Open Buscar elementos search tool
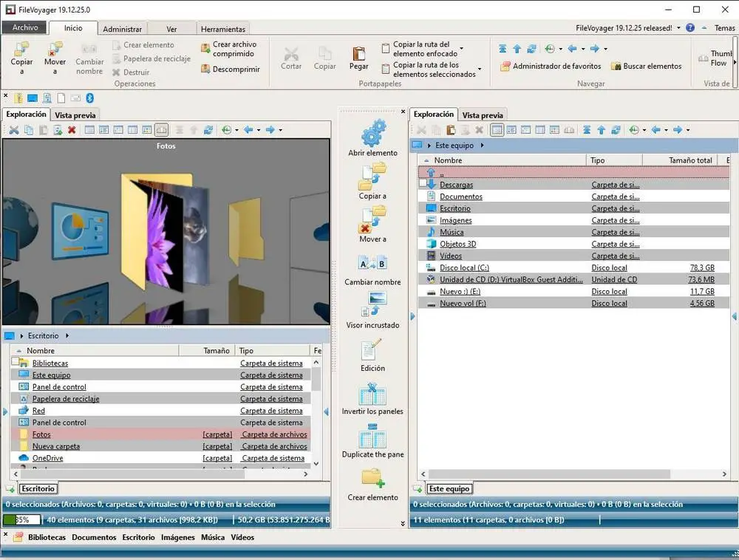This screenshot has width=739, height=560. 646,66
